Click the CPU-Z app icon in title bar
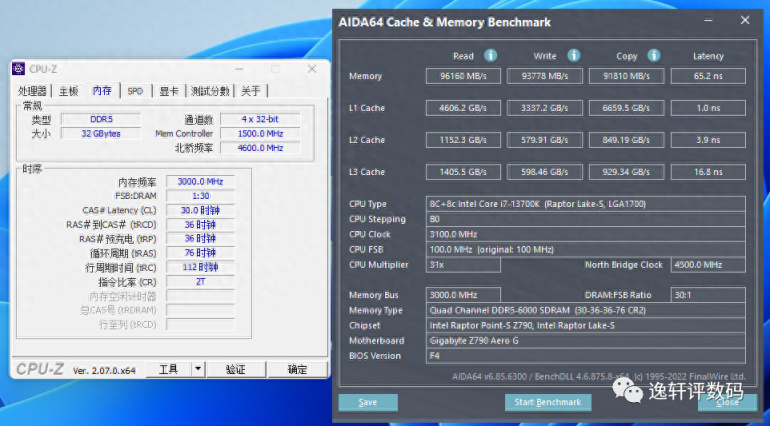 19,69
